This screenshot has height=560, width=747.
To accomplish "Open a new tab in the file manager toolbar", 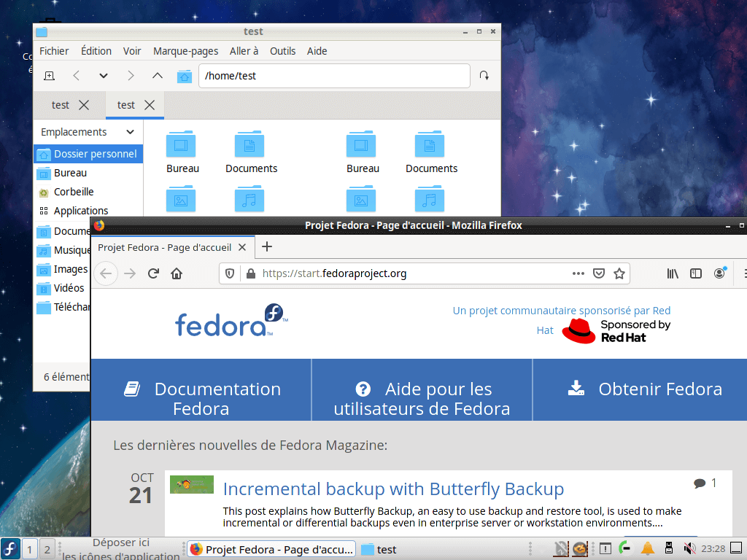I will (x=49, y=76).
